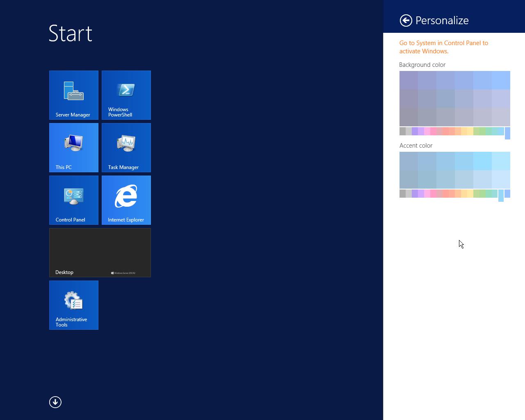Open the Desktop tile
Image resolution: width=525 pixels, height=420 pixels.
tap(100, 253)
